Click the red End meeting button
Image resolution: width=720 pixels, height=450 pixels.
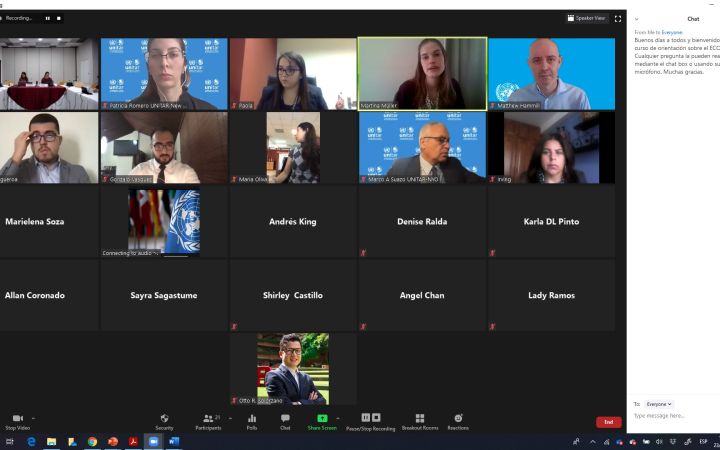(x=608, y=422)
